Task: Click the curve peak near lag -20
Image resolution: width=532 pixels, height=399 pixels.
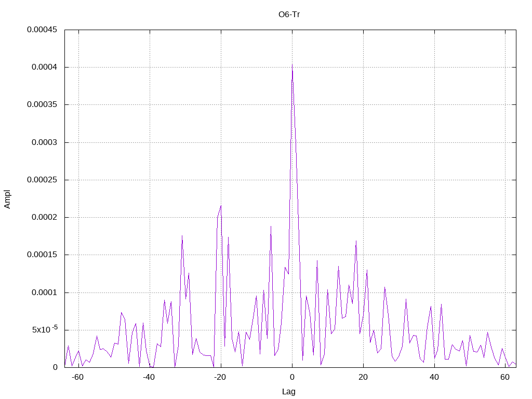Action: [221, 205]
